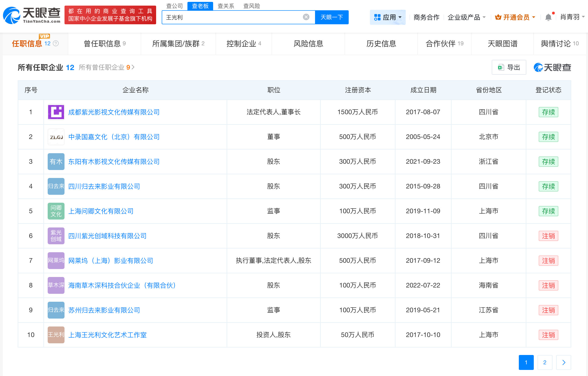Image resolution: width=588 pixels, height=376 pixels.
Task: Open 中录国嘉文化（北京）有限公司 company page
Action: pos(114,137)
